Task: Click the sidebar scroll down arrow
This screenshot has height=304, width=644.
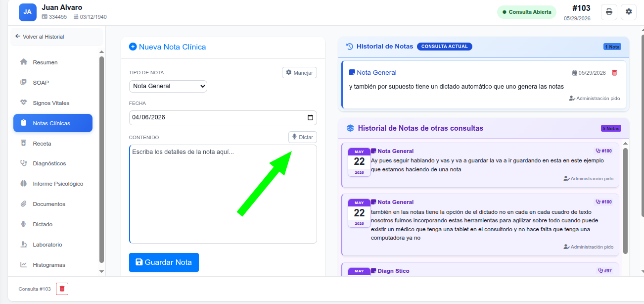Action: pos(102,271)
